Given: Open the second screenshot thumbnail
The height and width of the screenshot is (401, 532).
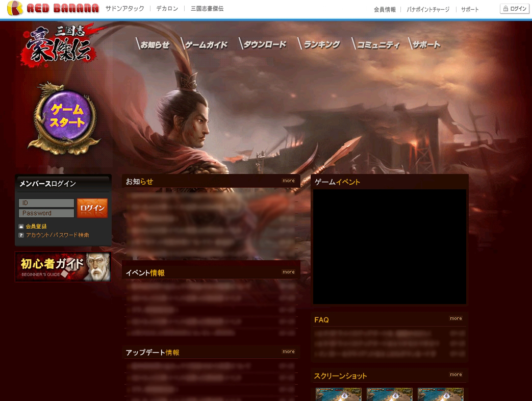Looking at the screenshot, I should click(390, 394).
